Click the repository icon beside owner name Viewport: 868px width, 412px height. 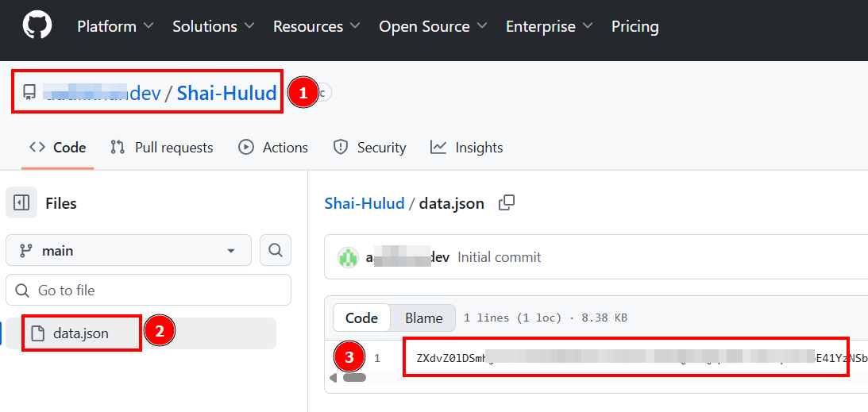point(29,93)
